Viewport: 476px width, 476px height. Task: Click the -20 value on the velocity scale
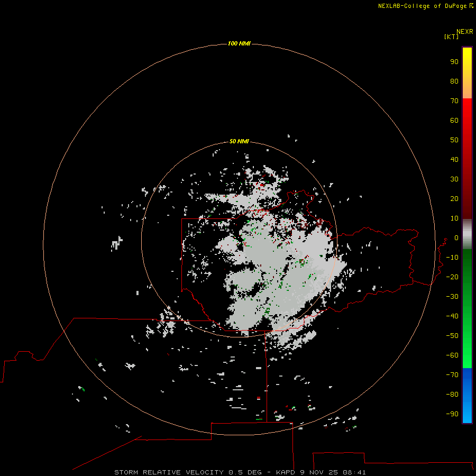[x=452, y=277]
